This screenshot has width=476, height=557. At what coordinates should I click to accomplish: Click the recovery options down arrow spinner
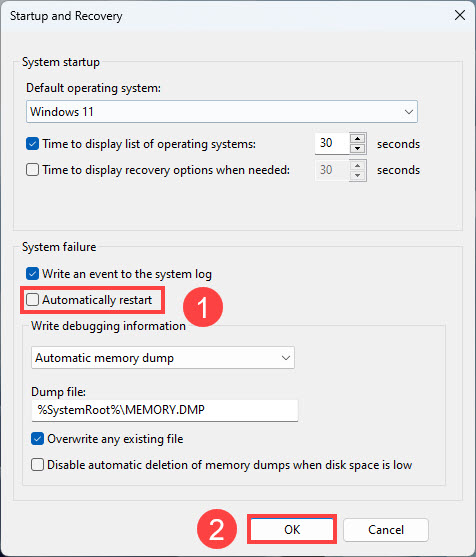click(358, 175)
